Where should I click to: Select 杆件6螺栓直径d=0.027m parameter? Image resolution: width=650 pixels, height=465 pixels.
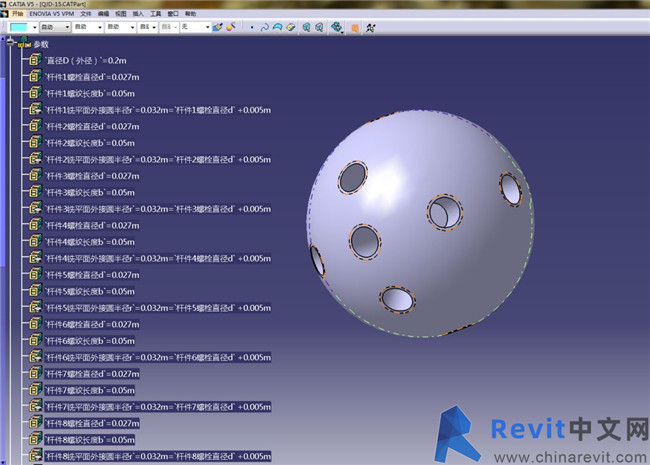(92, 325)
